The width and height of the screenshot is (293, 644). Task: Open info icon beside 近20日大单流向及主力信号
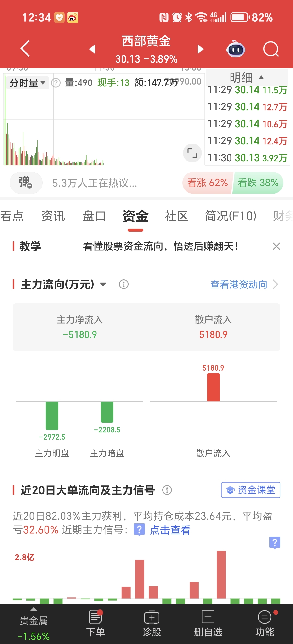tap(167, 490)
